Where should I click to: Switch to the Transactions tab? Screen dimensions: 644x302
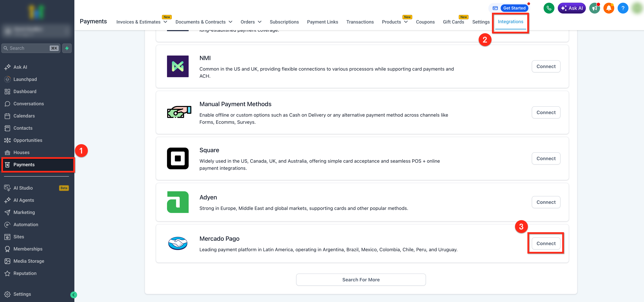click(x=360, y=22)
